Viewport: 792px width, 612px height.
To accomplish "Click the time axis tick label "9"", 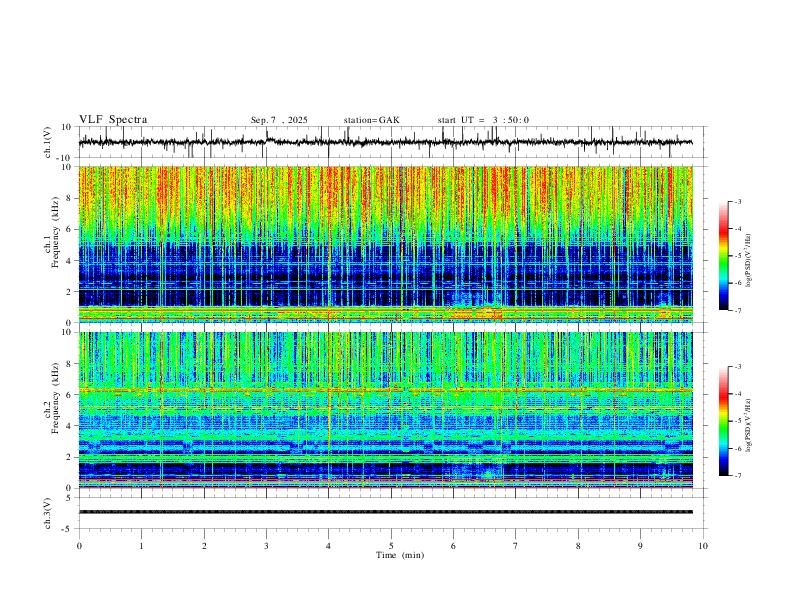I will pyautogui.click(x=640, y=546).
